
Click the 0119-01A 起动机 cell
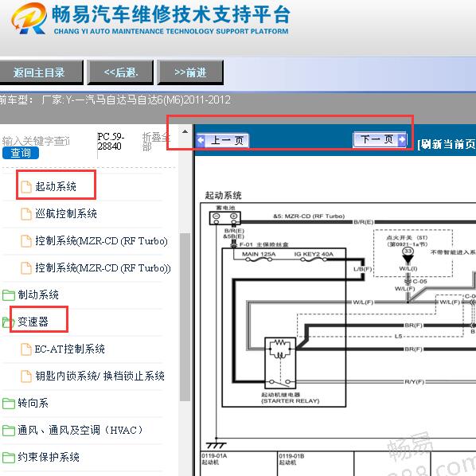(240, 463)
